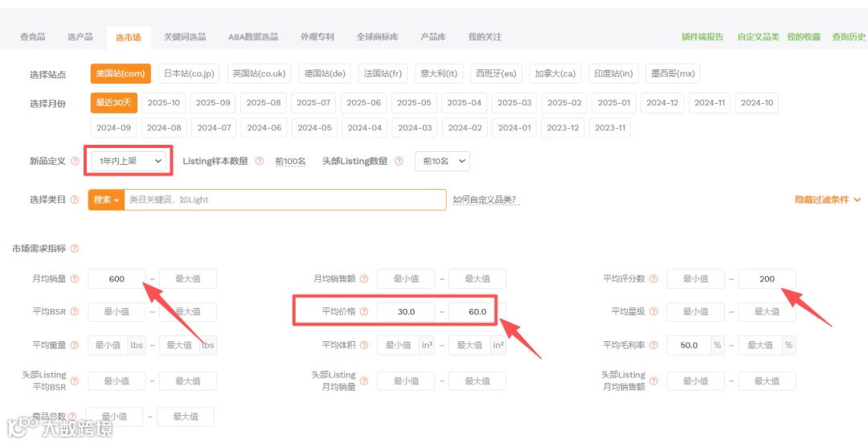
Task: Click the 前100名 sample count link
Action: 291,162
